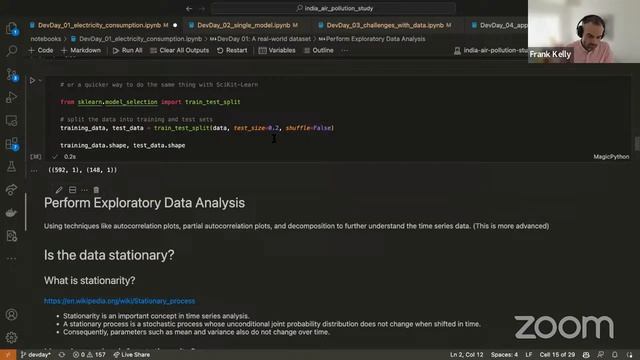
Task: Click the notebook vertical scrollbar
Action: (x=637, y=144)
